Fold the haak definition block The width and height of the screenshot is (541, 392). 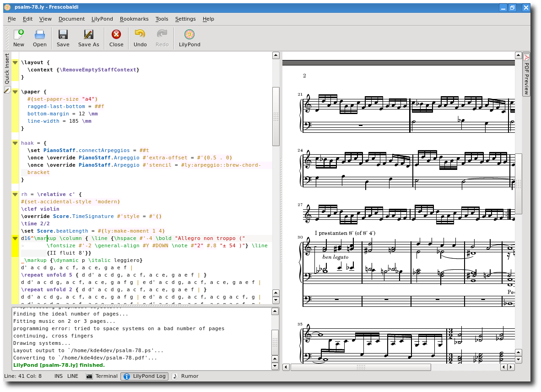pyautogui.click(x=15, y=143)
